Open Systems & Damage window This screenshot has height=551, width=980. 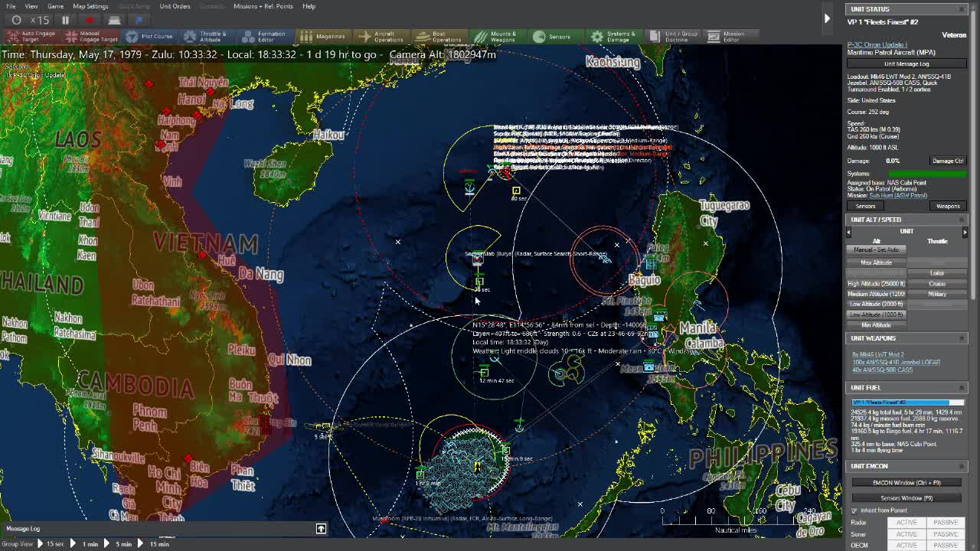coord(613,36)
